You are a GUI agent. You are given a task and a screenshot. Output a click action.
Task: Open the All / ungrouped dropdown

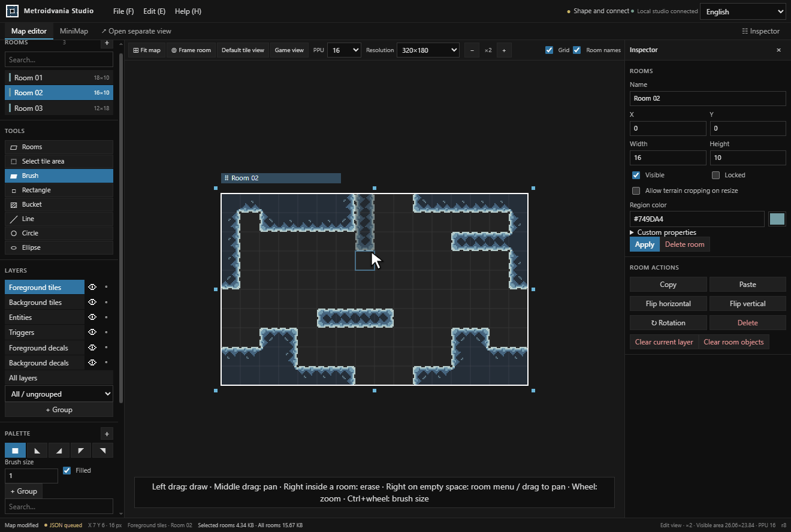click(x=59, y=394)
